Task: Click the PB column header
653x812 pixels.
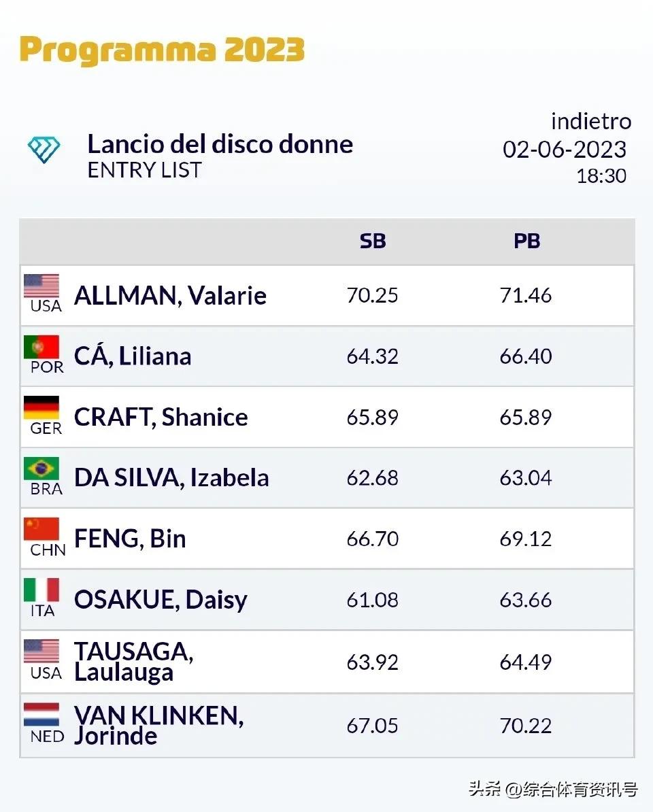Action: click(526, 241)
